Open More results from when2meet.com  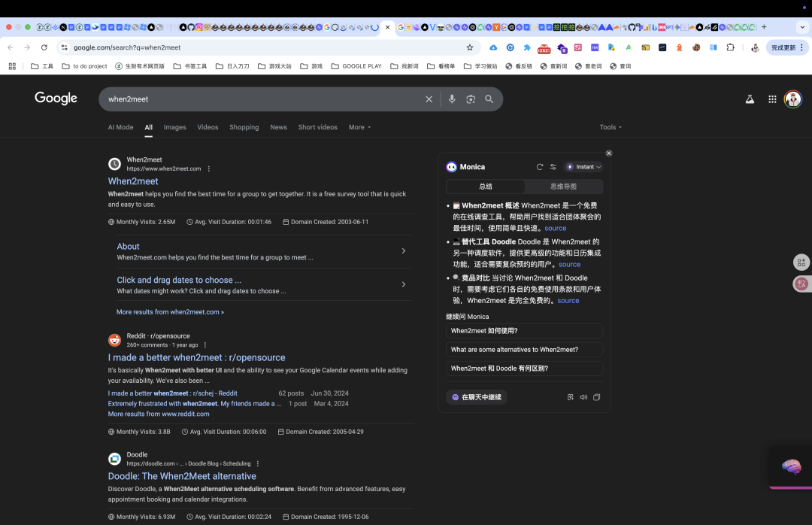point(170,312)
